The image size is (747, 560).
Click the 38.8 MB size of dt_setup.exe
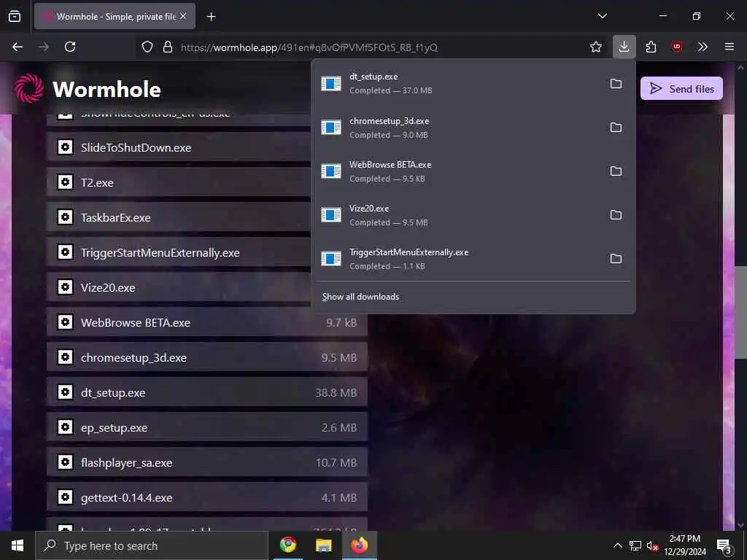336,392
